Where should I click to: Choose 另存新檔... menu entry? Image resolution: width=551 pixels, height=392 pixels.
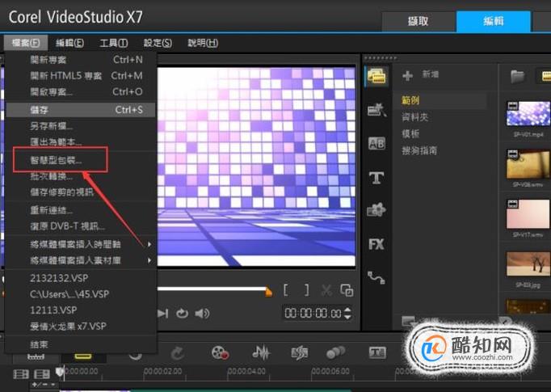pyautogui.click(x=81, y=125)
